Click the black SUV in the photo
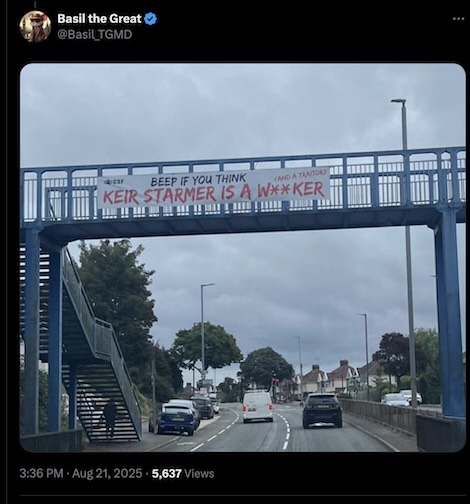Screen dimensions: 470x504 [322, 410]
